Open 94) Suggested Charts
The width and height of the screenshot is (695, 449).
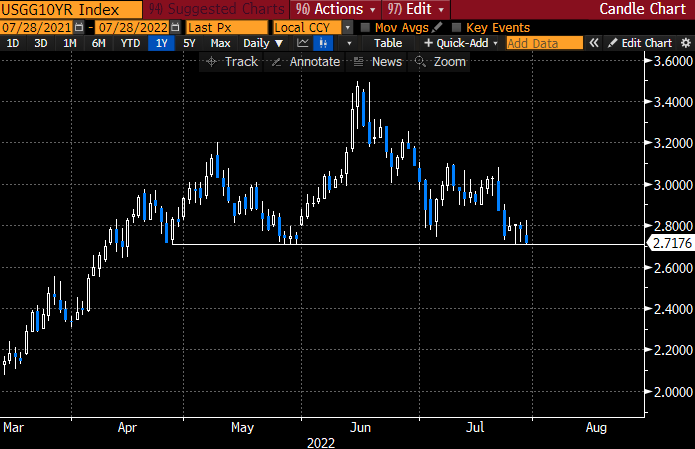(x=216, y=9)
